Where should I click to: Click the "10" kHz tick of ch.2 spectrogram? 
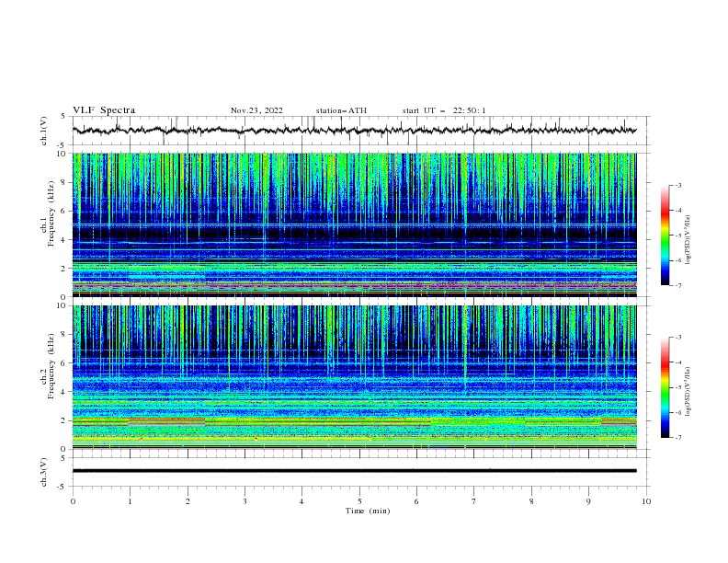[63, 305]
